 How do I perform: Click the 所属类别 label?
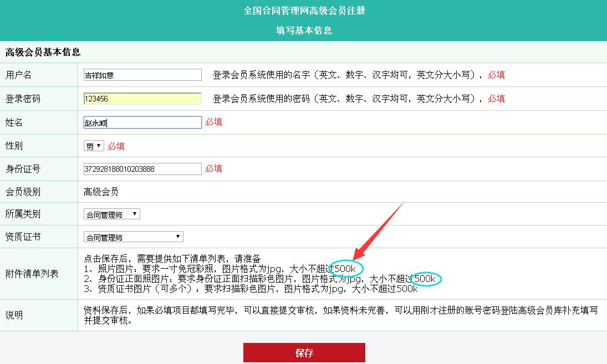[x=23, y=214]
